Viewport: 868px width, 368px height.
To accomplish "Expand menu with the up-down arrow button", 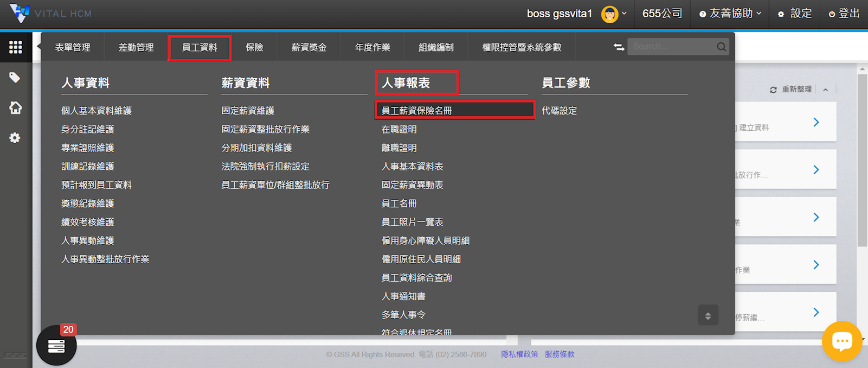I will point(708,315).
